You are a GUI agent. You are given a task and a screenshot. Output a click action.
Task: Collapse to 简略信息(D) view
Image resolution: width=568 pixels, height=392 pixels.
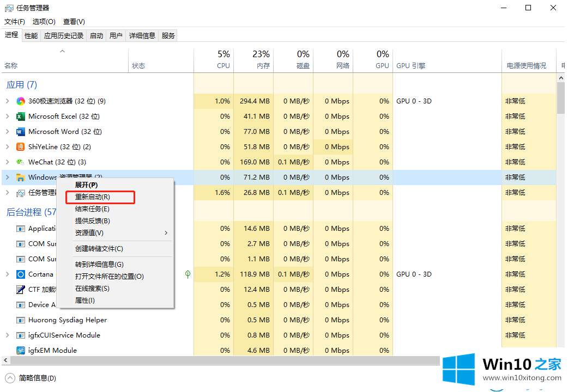(x=31, y=378)
